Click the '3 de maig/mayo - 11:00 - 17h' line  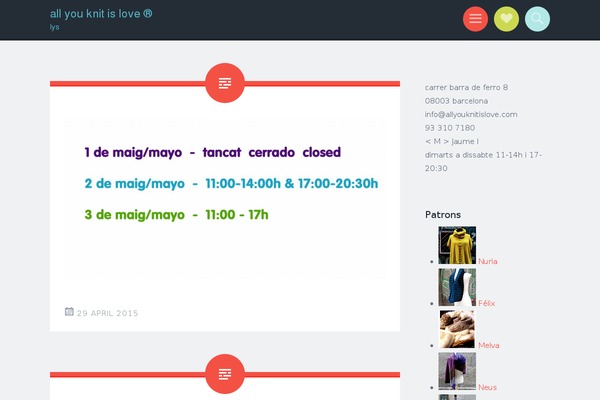176,215
